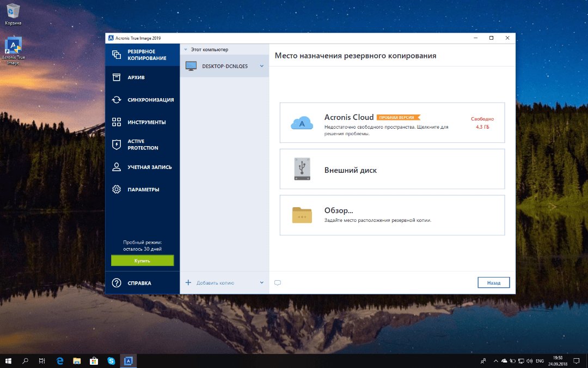Go to the Синхронизация section
Image resolution: width=588 pixels, height=368 pixels.
point(143,100)
